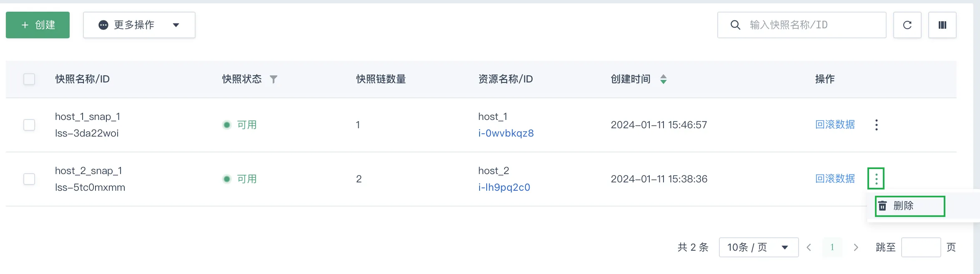Viewport: 980px width, 274px height.
Task: Select all snapshots checkbox in header
Action: (29, 79)
